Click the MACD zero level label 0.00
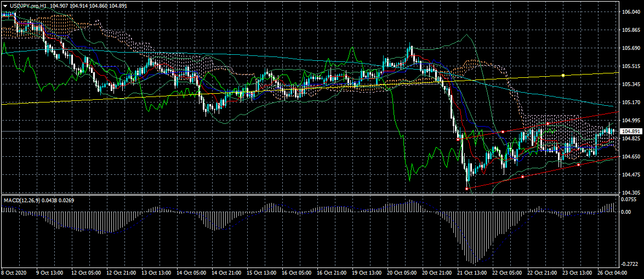 [627, 212]
